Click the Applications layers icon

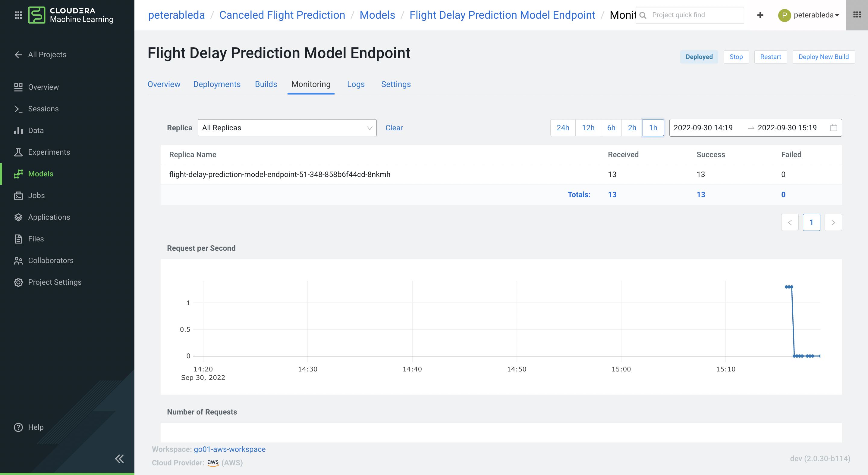click(18, 217)
